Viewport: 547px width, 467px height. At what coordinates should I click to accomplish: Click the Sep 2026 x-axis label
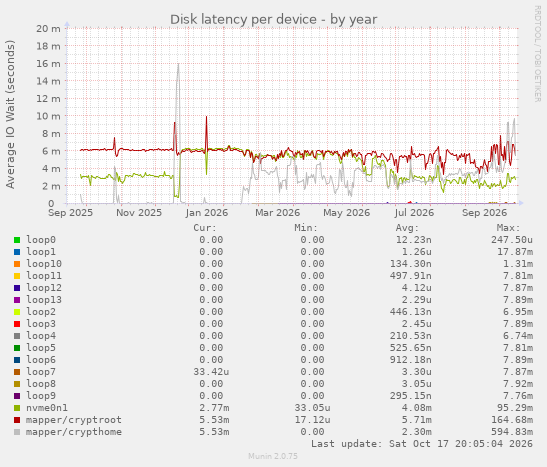(x=485, y=213)
